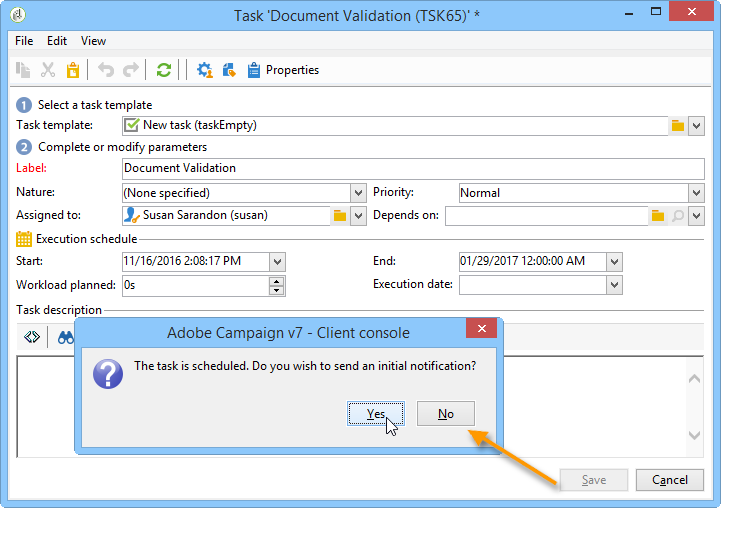This screenshot has height=539, width=748.
Task: Click the undo arrow icon
Action: (106, 70)
